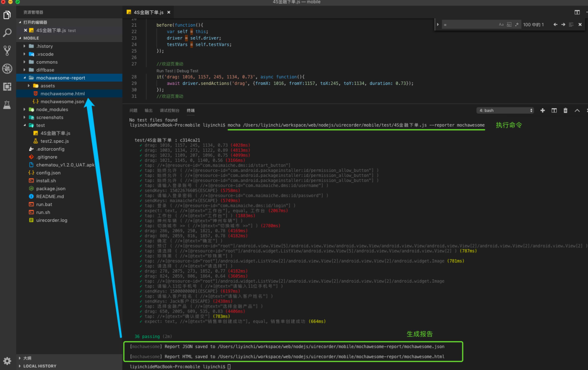Switch to the 问题 panel tab
The height and width of the screenshot is (370, 588).
(x=133, y=111)
